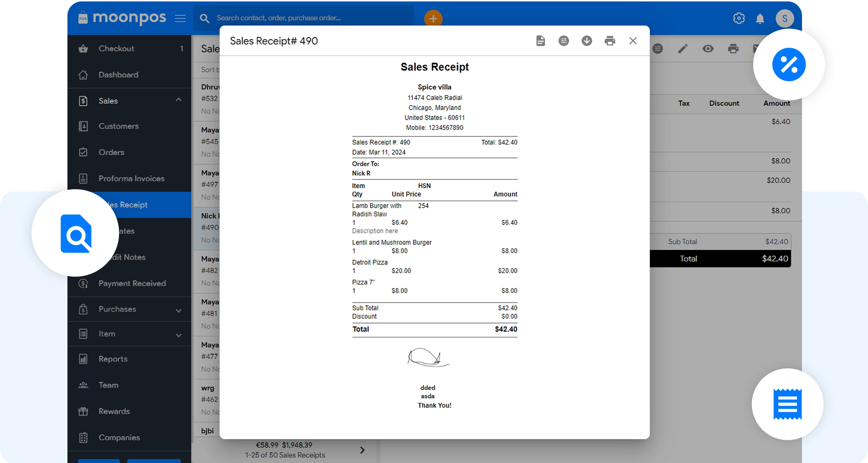Expand the Item menu section
The width and height of the screenshot is (868, 463).
click(x=179, y=335)
